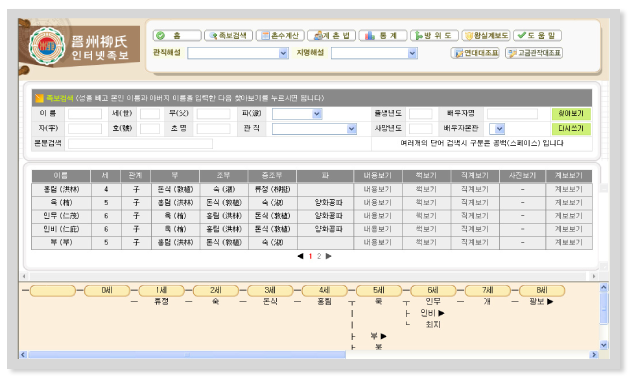The height and width of the screenshot is (379, 629).
Task: Expand 인비 descendants arrow in tree
Action: [x=441, y=313]
